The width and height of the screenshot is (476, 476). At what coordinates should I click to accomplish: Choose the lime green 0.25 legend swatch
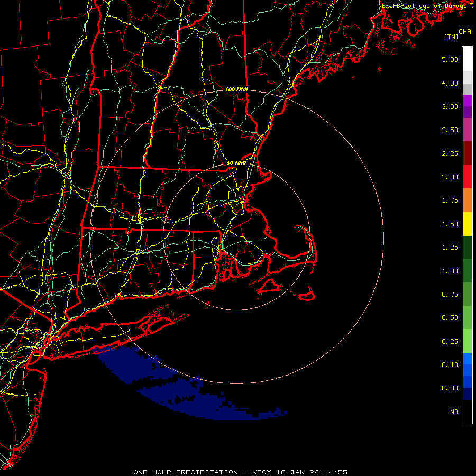click(x=467, y=341)
